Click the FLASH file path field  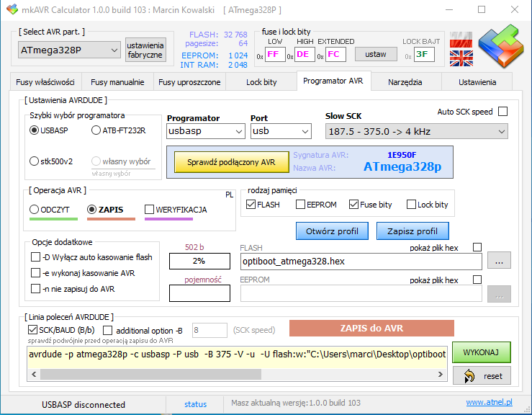click(361, 261)
